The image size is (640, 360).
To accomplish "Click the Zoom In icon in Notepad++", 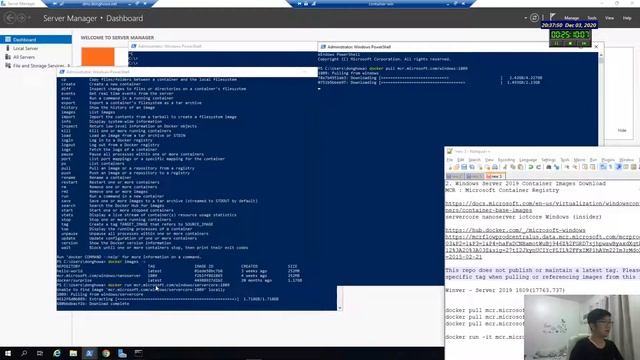I will point(567,167).
